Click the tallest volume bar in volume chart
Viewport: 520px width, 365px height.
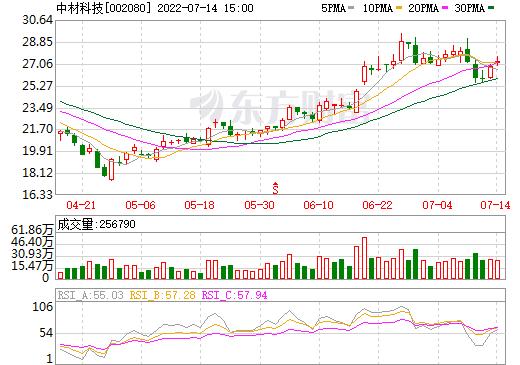coord(364,258)
